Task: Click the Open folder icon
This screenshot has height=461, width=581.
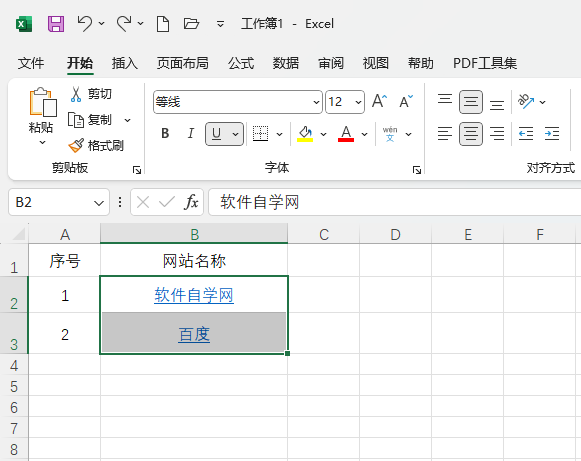Action: click(x=191, y=24)
